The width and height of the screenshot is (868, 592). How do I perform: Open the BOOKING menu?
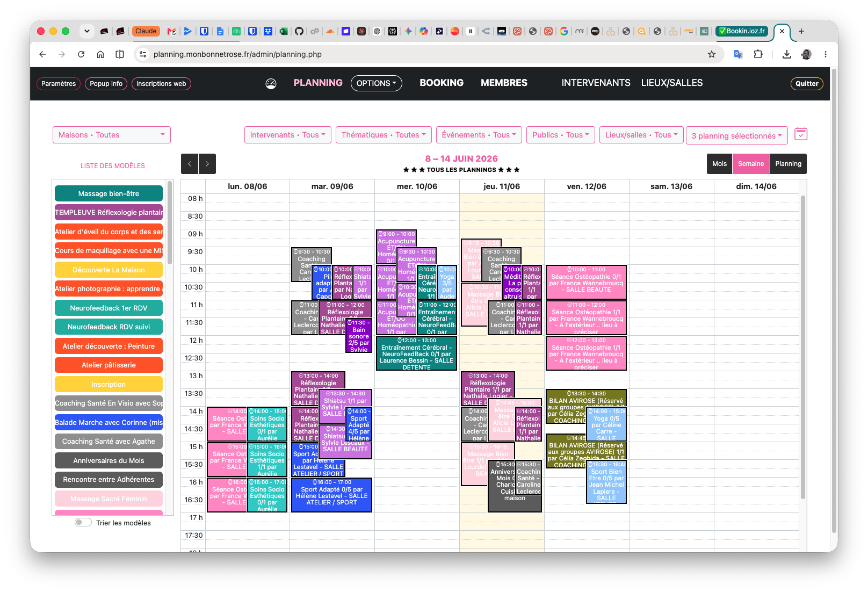click(x=442, y=83)
